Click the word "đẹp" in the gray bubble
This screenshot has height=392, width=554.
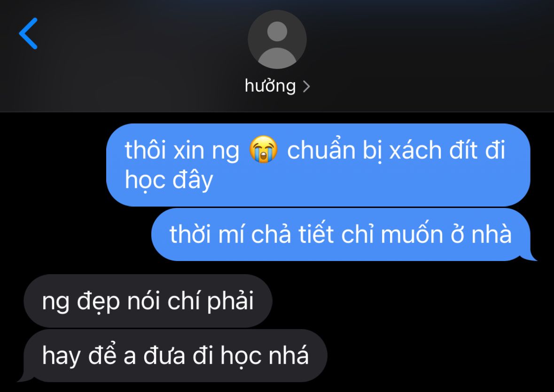pyautogui.click(x=98, y=302)
